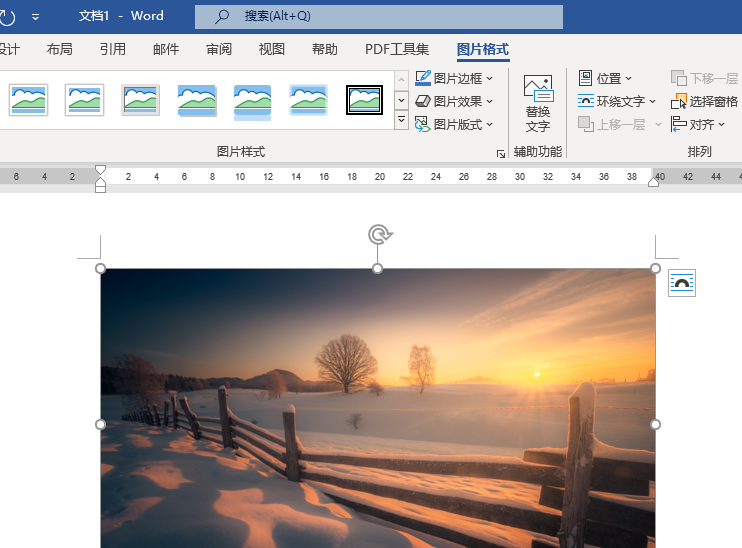Switch to the 布局 tab
Viewport: 742px width, 548px height.
[60, 49]
